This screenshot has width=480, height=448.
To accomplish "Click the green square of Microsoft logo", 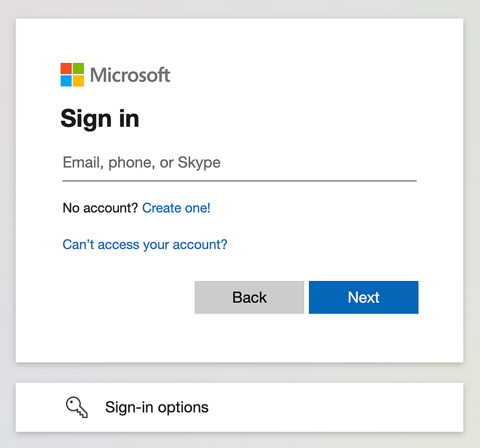I will click(x=79, y=68).
